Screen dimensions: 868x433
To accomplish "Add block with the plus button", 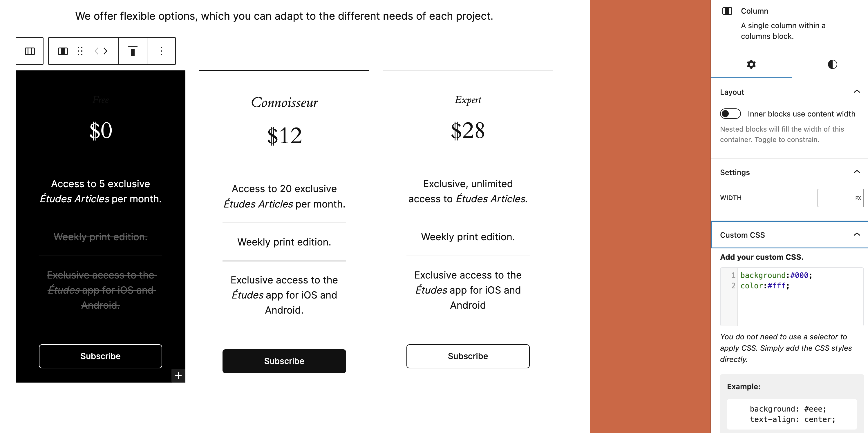I will 178,375.
